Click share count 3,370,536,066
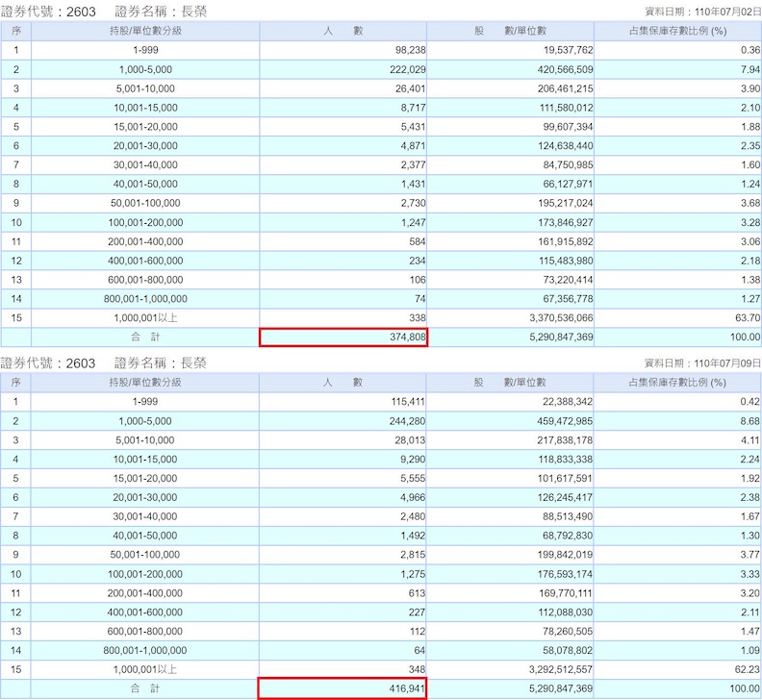 pos(561,318)
